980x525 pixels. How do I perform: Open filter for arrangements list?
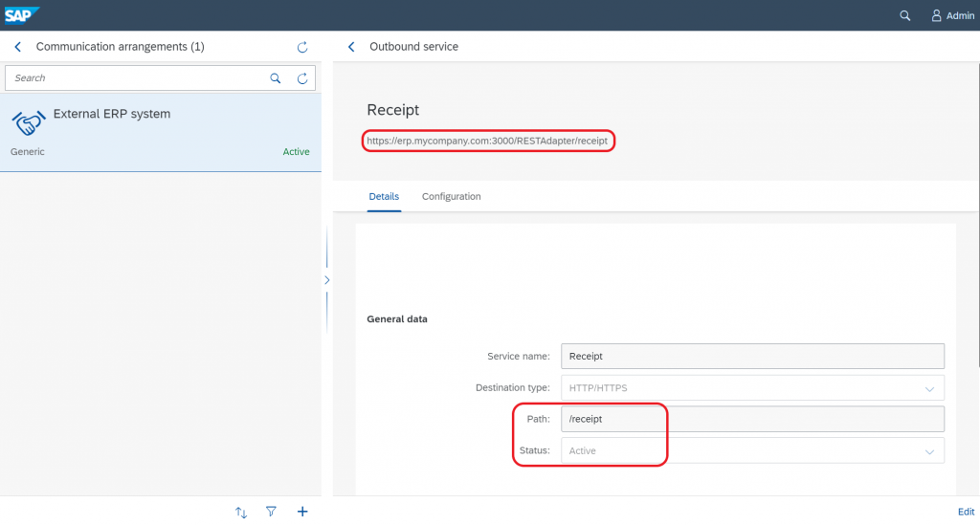271,512
